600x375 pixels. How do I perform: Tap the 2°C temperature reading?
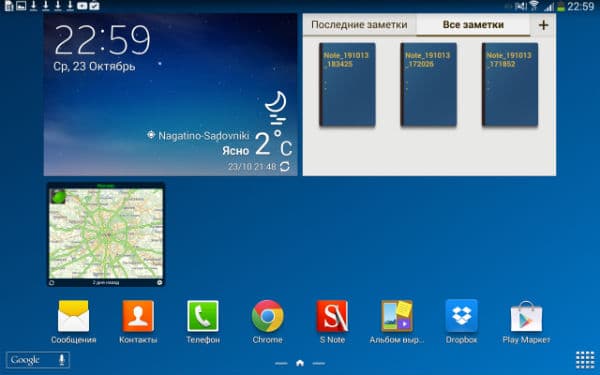tap(273, 143)
